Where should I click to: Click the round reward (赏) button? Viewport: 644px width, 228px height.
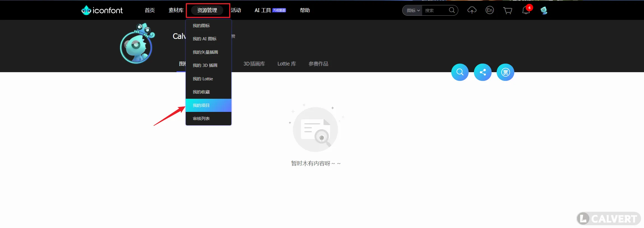pyautogui.click(x=505, y=72)
